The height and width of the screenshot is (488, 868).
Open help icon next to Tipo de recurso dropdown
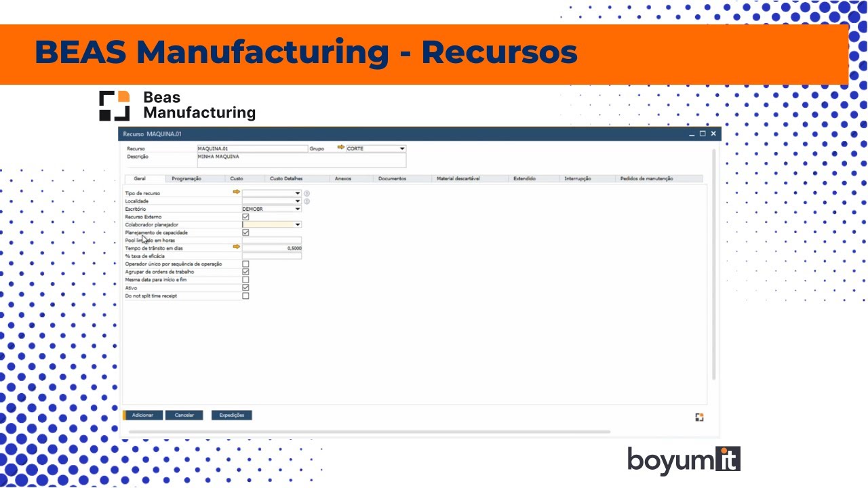tap(307, 194)
